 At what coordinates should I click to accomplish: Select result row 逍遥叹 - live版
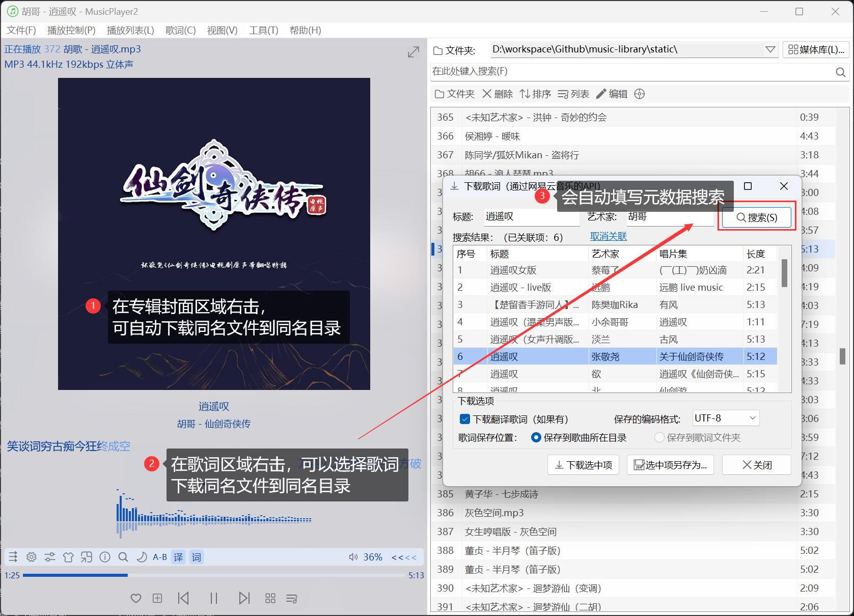click(x=615, y=287)
